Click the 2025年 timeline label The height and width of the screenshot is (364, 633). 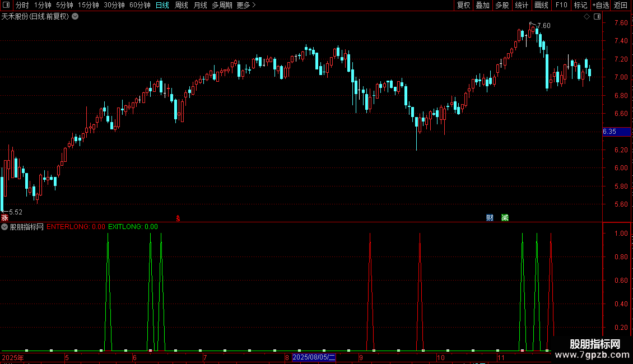coord(13,357)
